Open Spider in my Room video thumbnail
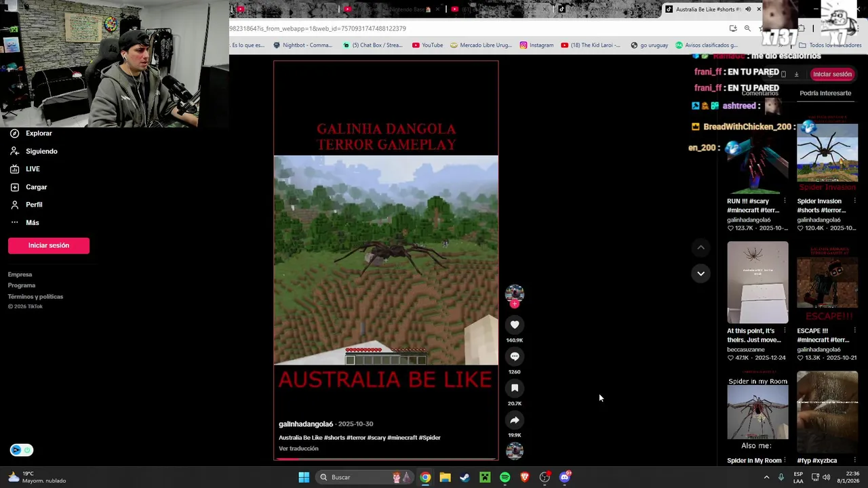The image size is (868, 488). pyautogui.click(x=757, y=412)
